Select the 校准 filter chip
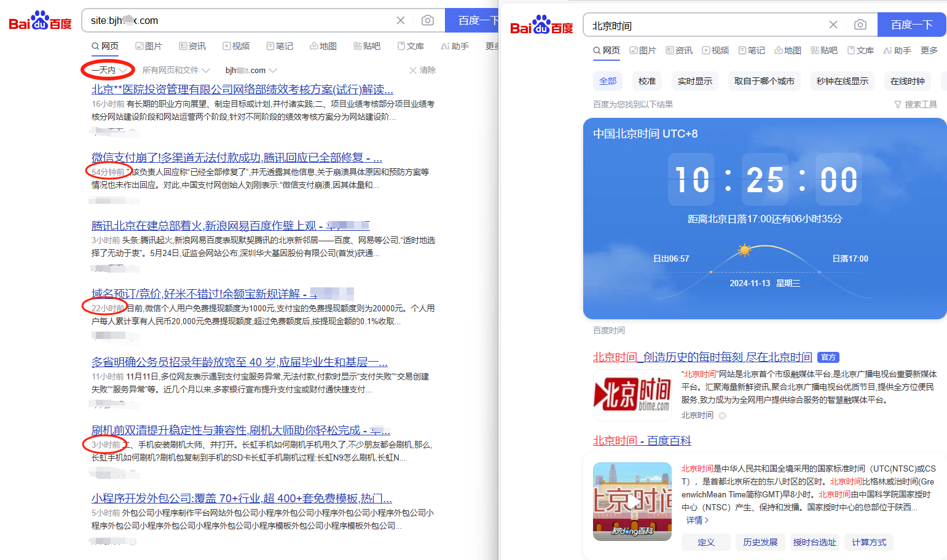 (x=647, y=81)
